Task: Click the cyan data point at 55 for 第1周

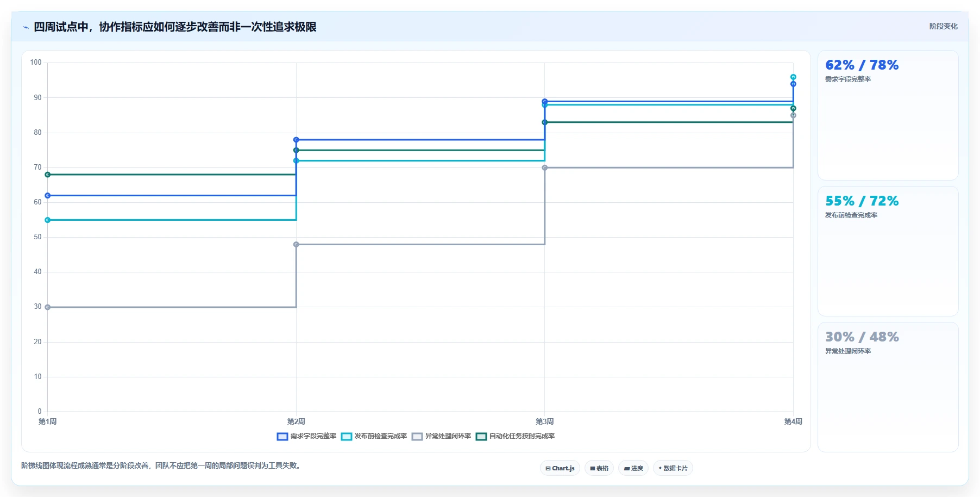Action: (48, 220)
